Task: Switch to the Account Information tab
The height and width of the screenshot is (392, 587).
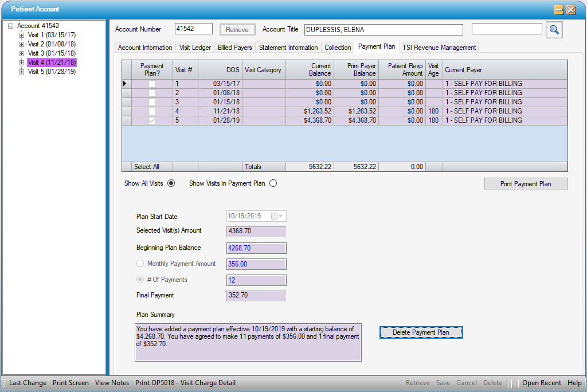Action: tap(145, 48)
